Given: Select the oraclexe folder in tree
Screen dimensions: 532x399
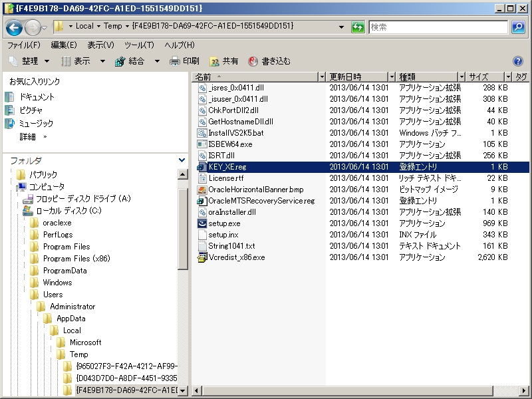Looking at the screenshot, I should tap(57, 223).
